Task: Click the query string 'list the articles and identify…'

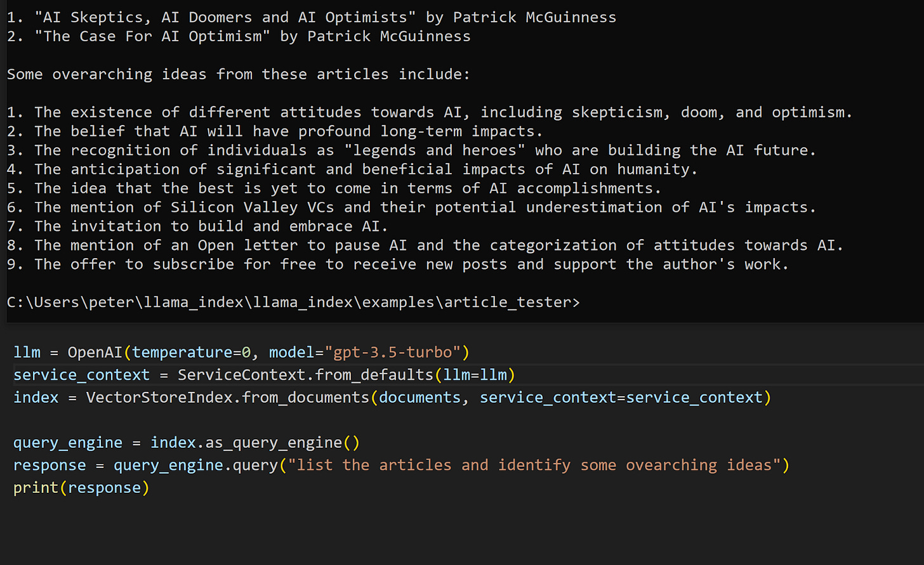Action: pos(534,465)
